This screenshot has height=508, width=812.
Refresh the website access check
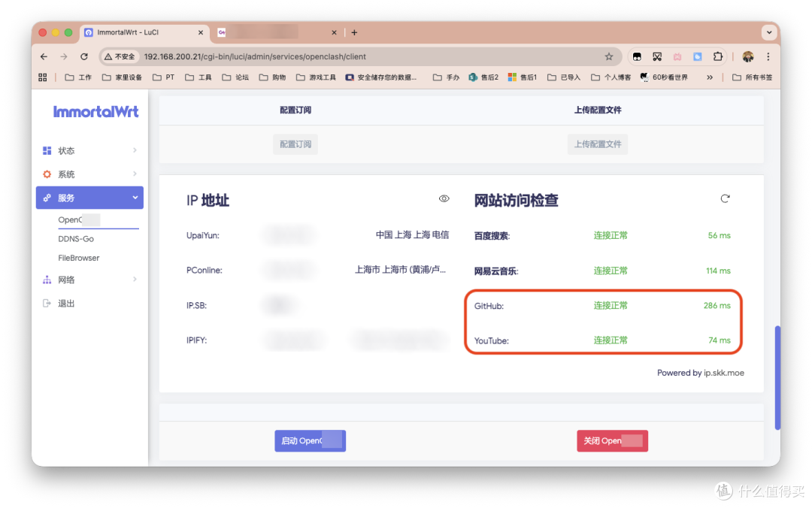[725, 199]
